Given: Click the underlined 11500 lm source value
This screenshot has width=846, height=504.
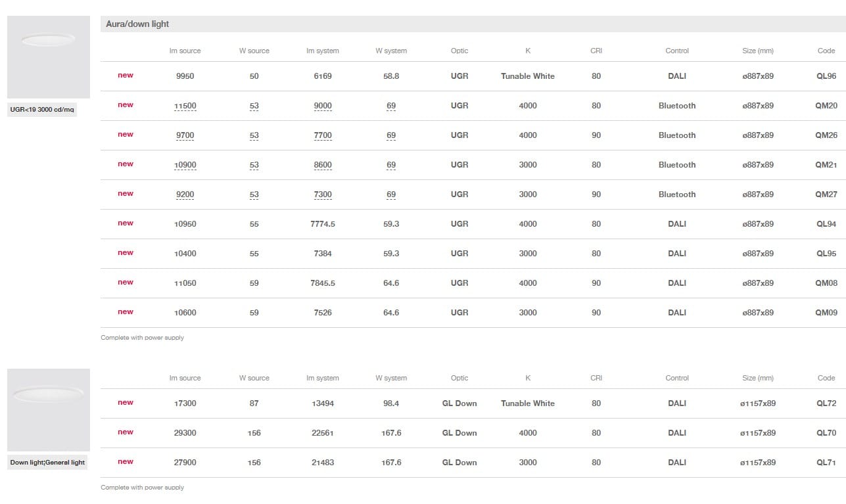Looking at the screenshot, I should (185, 106).
